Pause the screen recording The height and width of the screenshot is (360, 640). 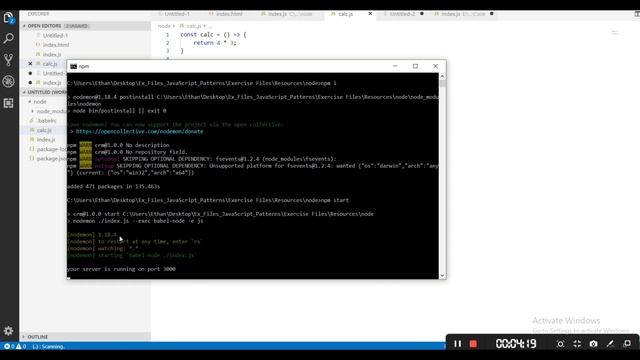click(x=458, y=344)
